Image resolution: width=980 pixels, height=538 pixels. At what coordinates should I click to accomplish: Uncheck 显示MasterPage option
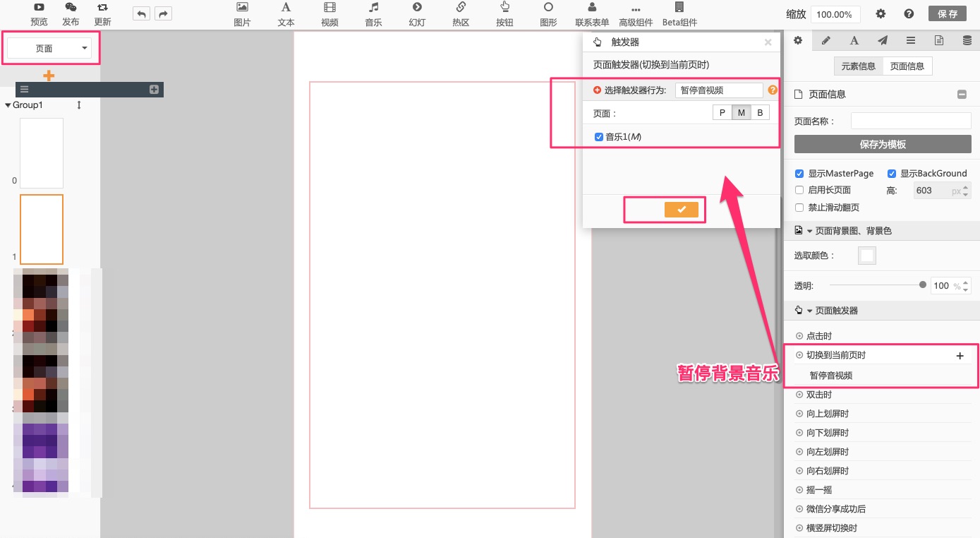(799, 174)
